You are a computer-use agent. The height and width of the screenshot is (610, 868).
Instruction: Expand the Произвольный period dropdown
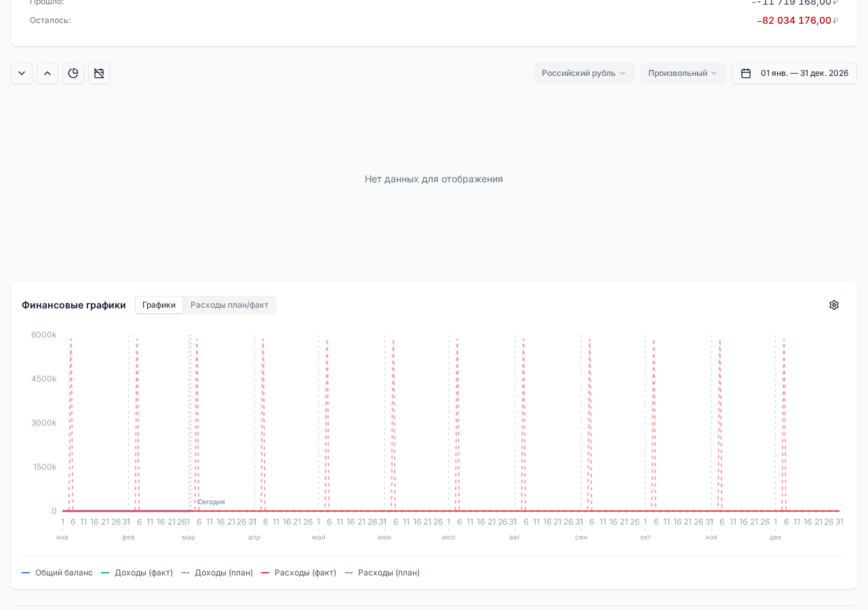coord(682,73)
